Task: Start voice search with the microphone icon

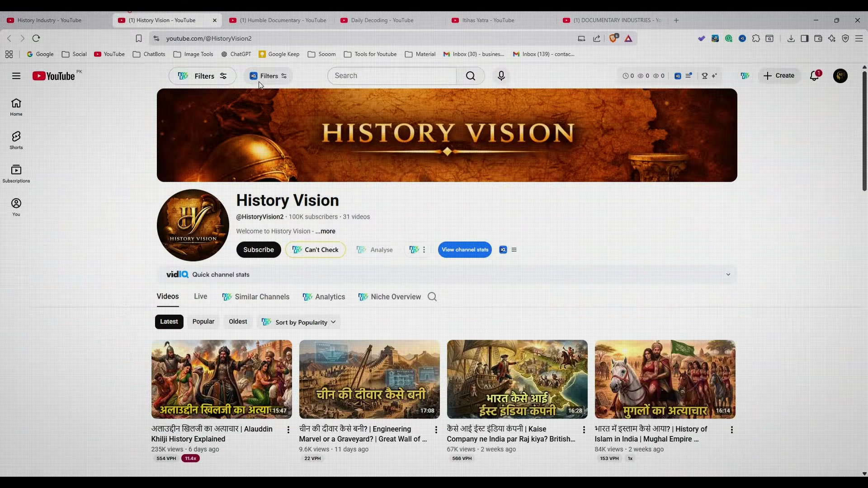Action: coord(501,76)
